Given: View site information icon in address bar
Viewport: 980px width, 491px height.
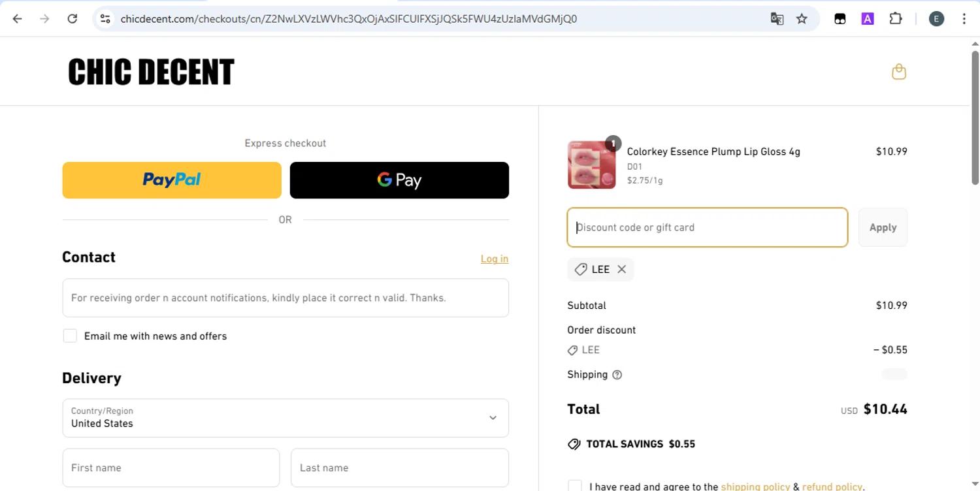Looking at the screenshot, I should coord(105,19).
